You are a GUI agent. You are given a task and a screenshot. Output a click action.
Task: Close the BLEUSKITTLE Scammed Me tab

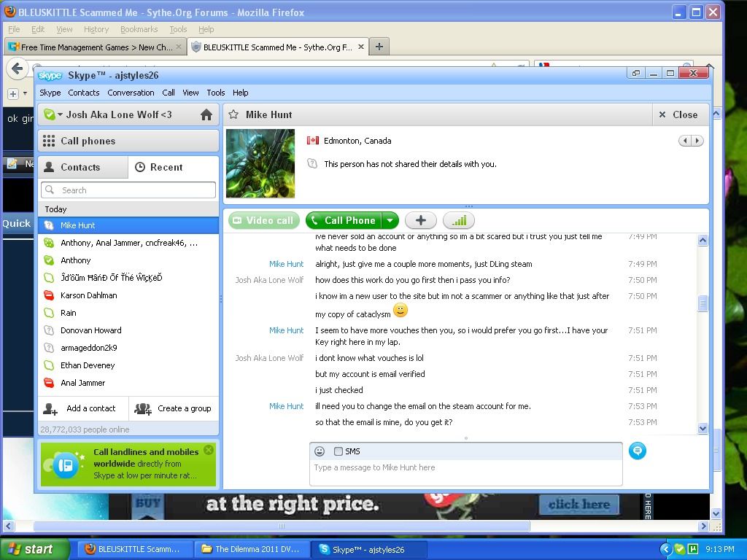click(361, 47)
